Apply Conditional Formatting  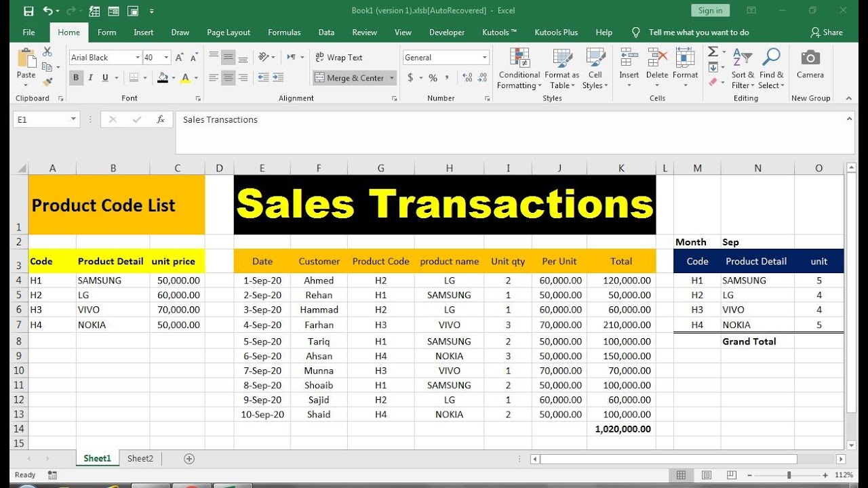[x=519, y=69]
